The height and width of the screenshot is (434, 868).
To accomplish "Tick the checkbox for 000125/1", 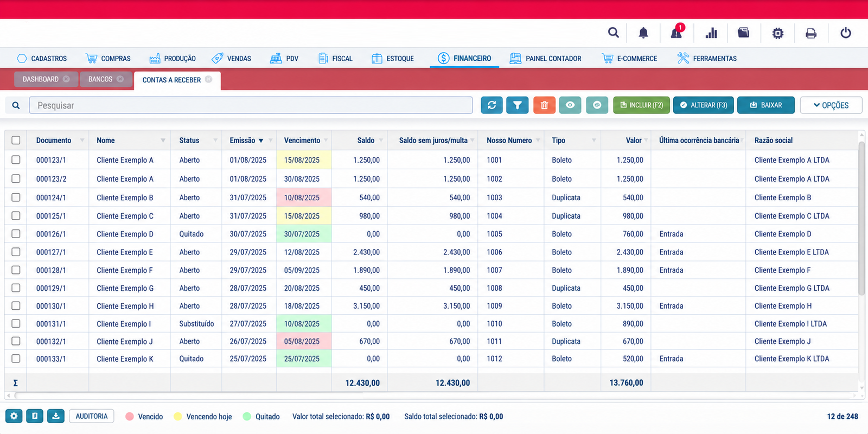I will (x=16, y=215).
